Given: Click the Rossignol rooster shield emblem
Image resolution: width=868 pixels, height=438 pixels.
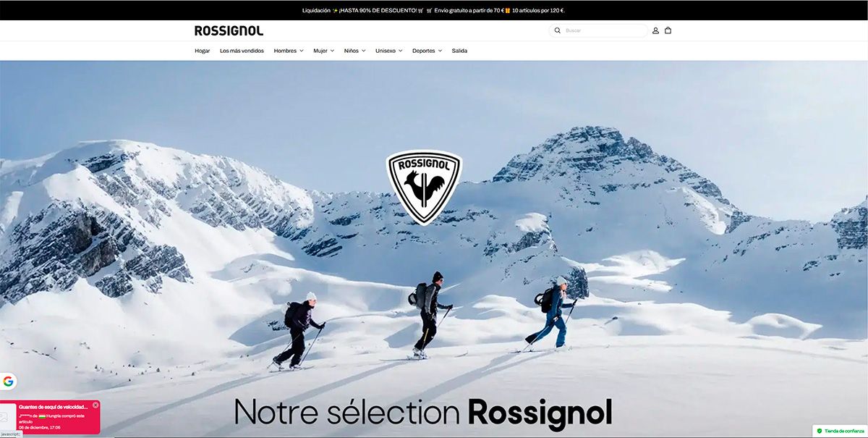Looking at the screenshot, I should [x=423, y=187].
